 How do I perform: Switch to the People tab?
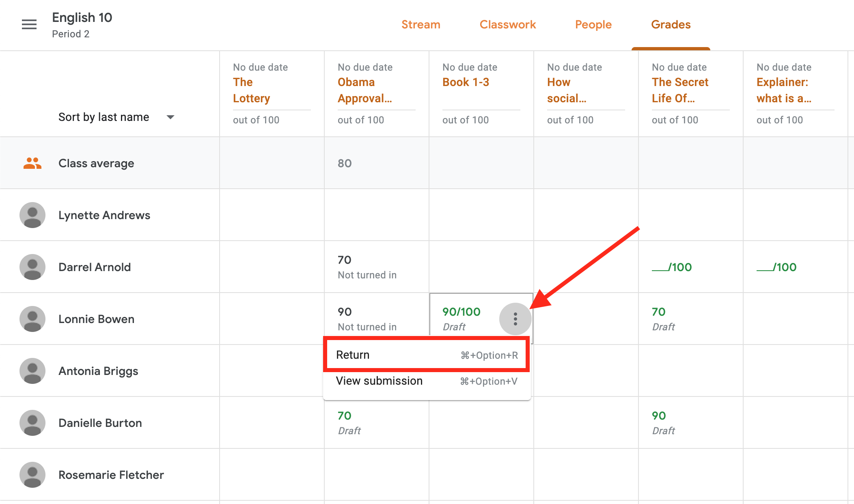593,25
